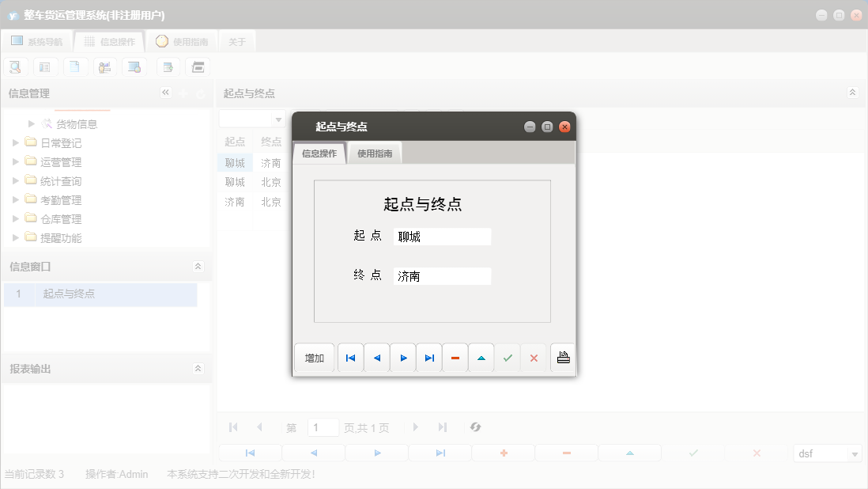Confirm the record with the green checkmark
868x489 pixels.
click(x=508, y=358)
